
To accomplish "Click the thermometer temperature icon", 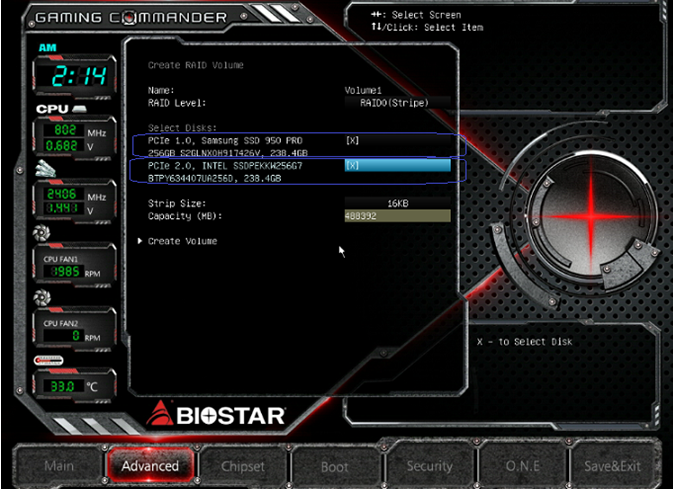I will coord(49,360).
